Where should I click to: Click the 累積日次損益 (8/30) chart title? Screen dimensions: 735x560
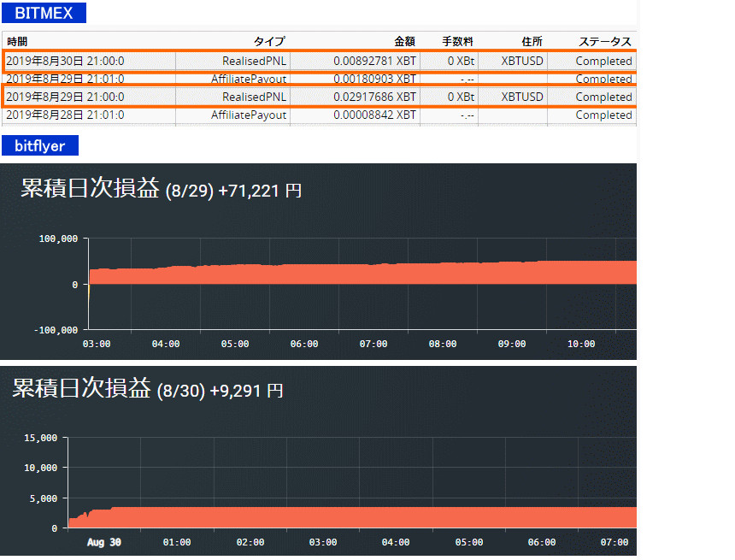[147, 389]
